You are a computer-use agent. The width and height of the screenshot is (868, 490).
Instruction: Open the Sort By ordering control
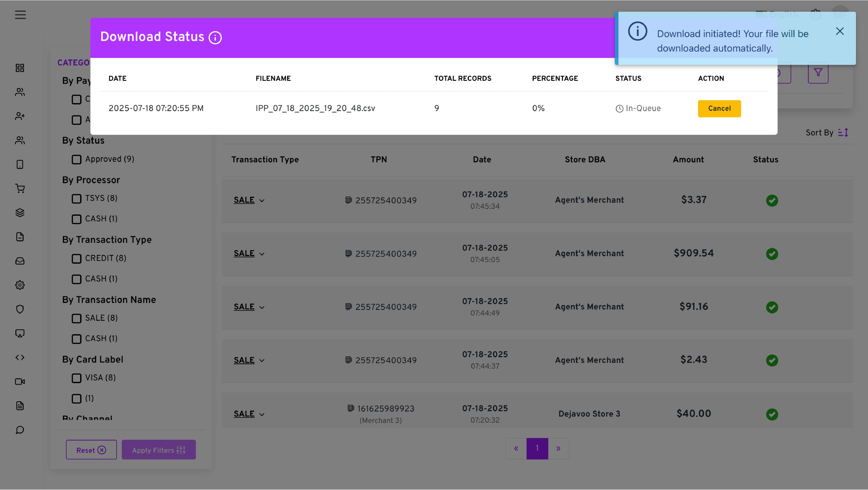pyautogui.click(x=843, y=133)
